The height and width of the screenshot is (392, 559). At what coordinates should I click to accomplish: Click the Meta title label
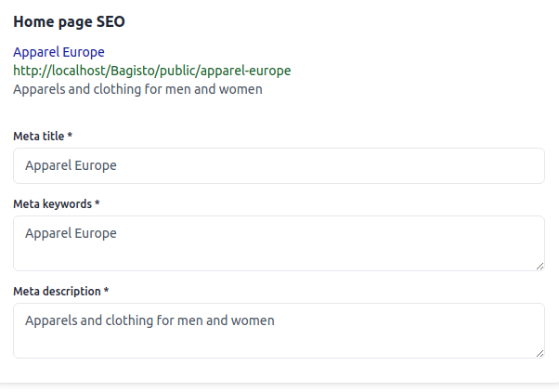coord(38,137)
